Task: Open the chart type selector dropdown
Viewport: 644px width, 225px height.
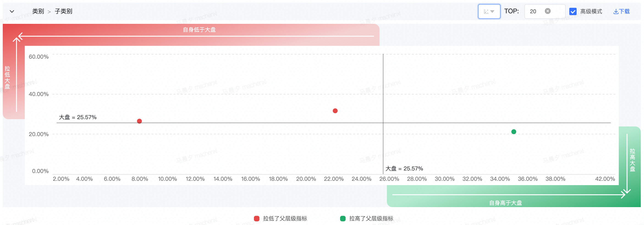Action: pyautogui.click(x=489, y=11)
